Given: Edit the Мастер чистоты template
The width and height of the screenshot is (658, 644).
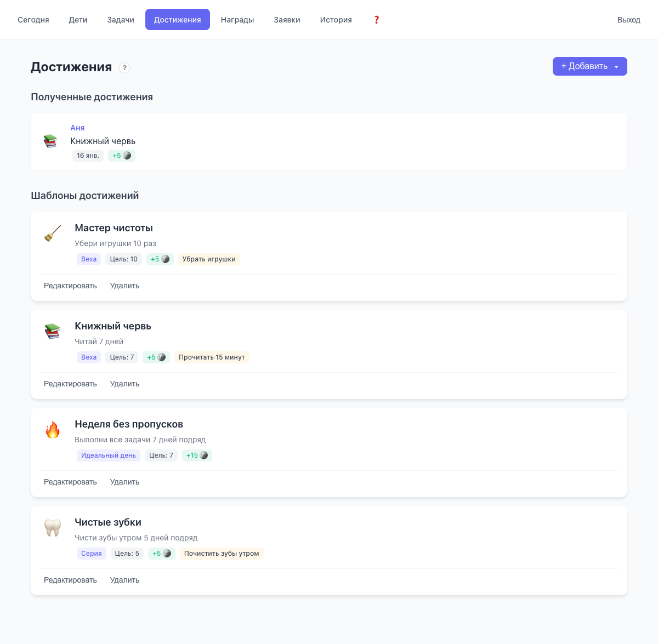Looking at the screenshot, I should (70, 286).
